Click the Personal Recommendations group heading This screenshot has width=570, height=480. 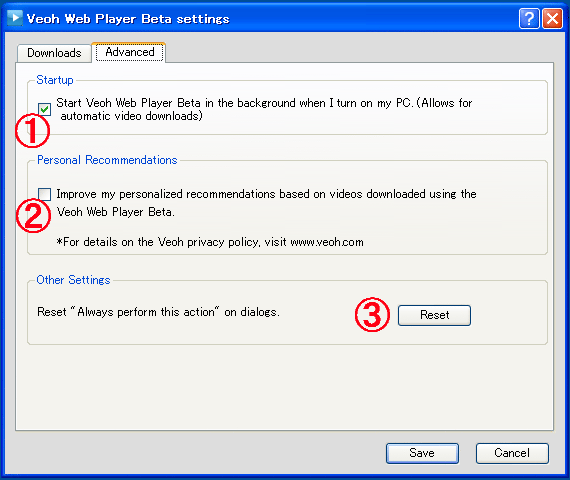tap(107, 160)
